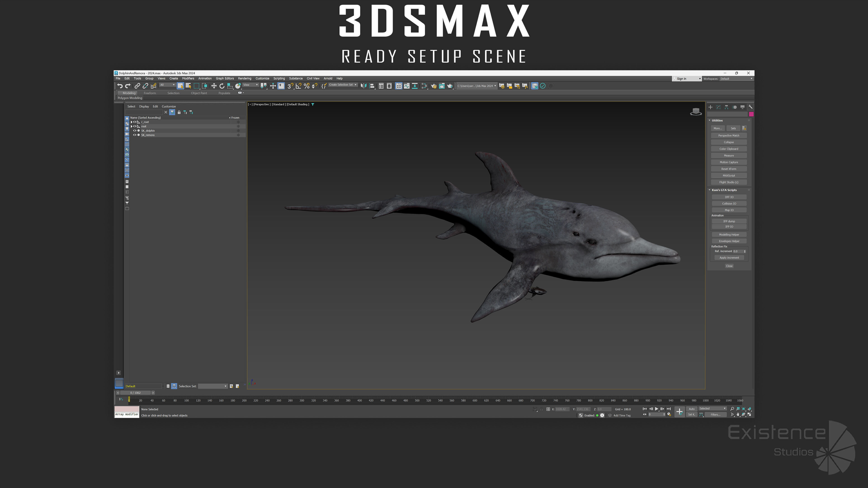
Task: Collapse the Utilities rollout
Action: [x=709, y=121]
